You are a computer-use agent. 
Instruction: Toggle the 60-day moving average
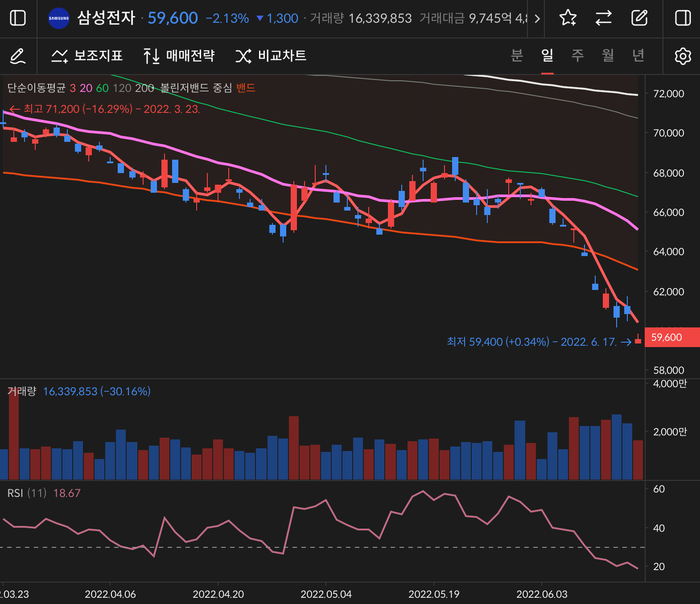pyautogui.click(x=103, y=88)
